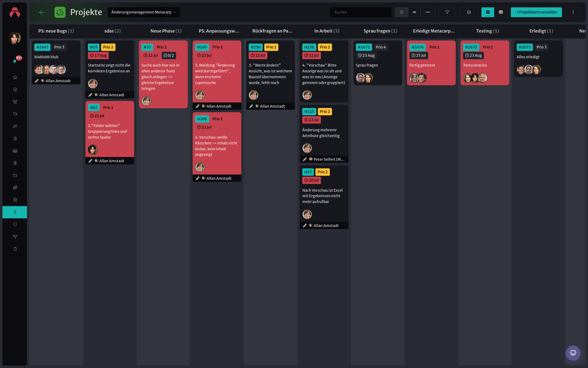Click the red app logo at top left
The height and width of the screenshot is (368, 588).
(15, 13)
